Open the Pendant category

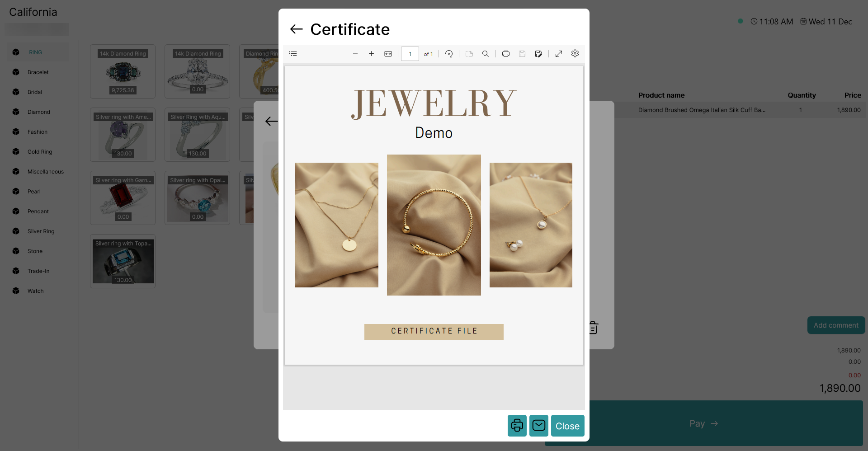(x=38, y=211)
